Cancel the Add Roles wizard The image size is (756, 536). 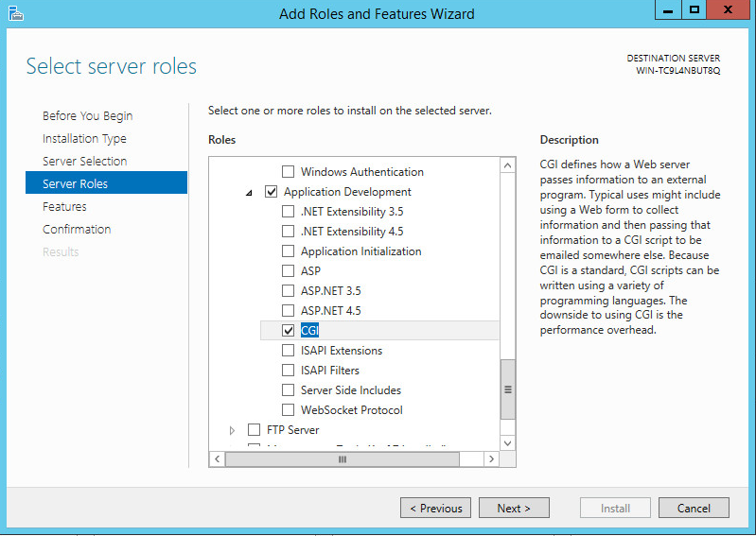click(x=694, y=509)
